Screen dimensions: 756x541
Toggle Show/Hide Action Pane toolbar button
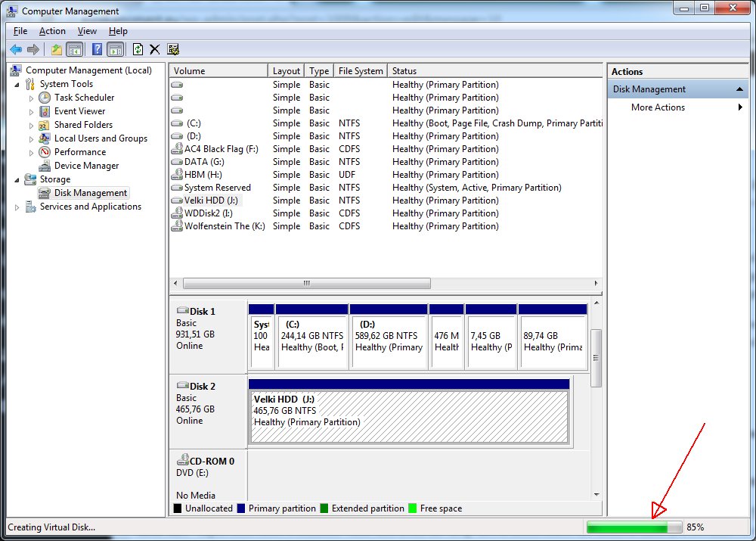pyautogui.click(x=115, y=49)
